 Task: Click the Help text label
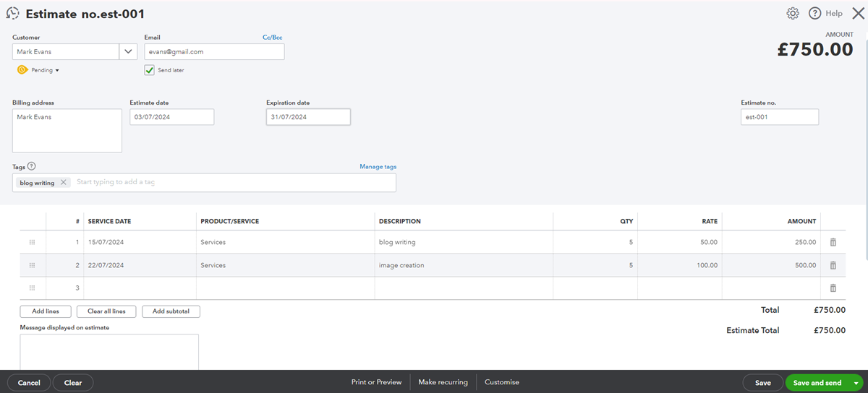834,13
